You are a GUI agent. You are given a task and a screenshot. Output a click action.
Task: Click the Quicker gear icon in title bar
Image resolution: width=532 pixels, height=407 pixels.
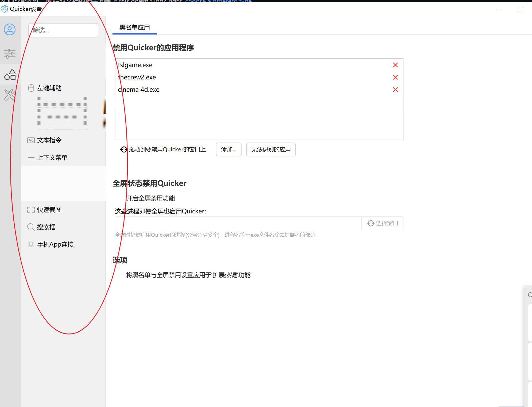click(5, 9)
